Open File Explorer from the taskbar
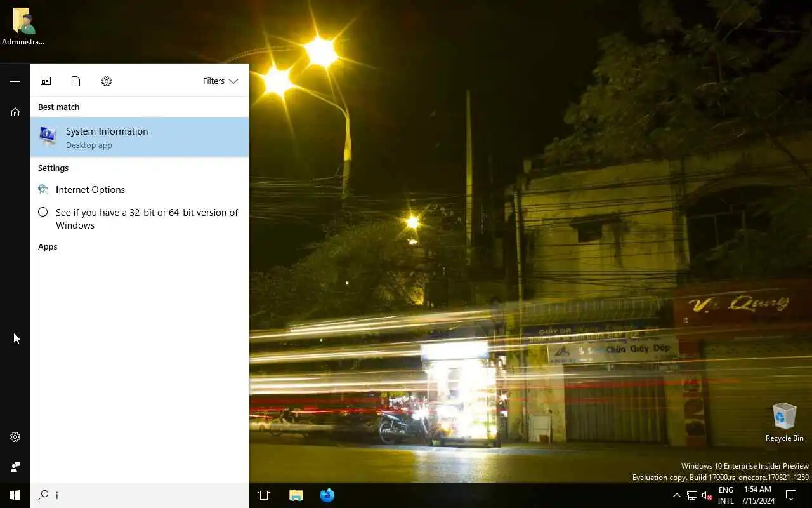Screen dimensions: 812x508 tap(296, 495)
